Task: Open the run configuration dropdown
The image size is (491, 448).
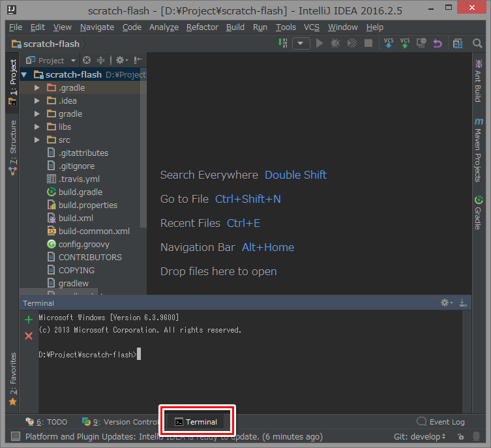Action: tap(301, 43)
